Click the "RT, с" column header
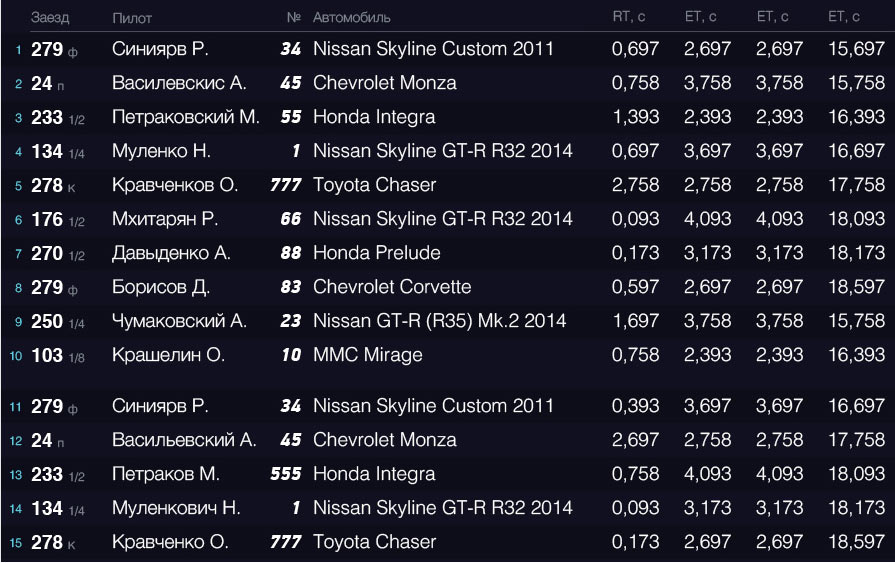 point(630,17)
